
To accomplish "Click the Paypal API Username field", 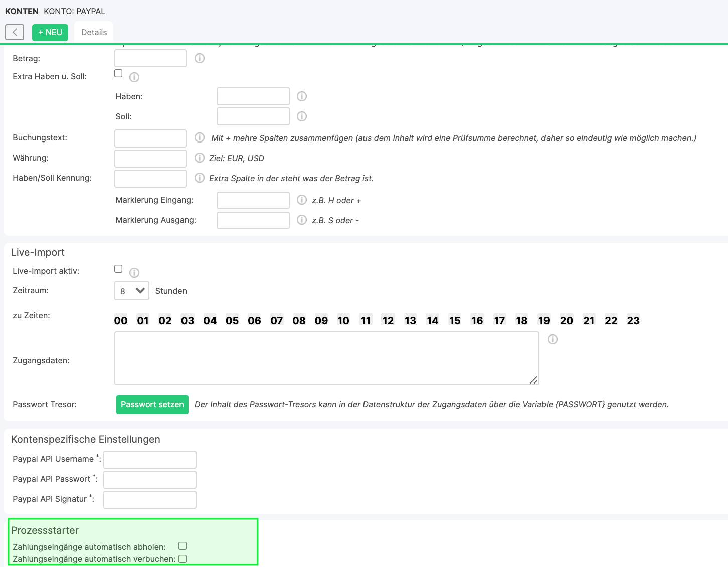I will [x=150, y=459].
